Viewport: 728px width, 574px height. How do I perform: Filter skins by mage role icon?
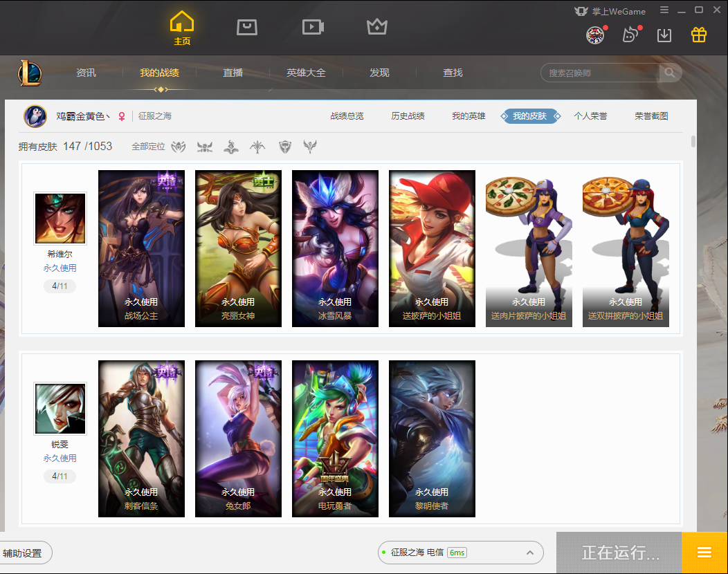point(231,147)
